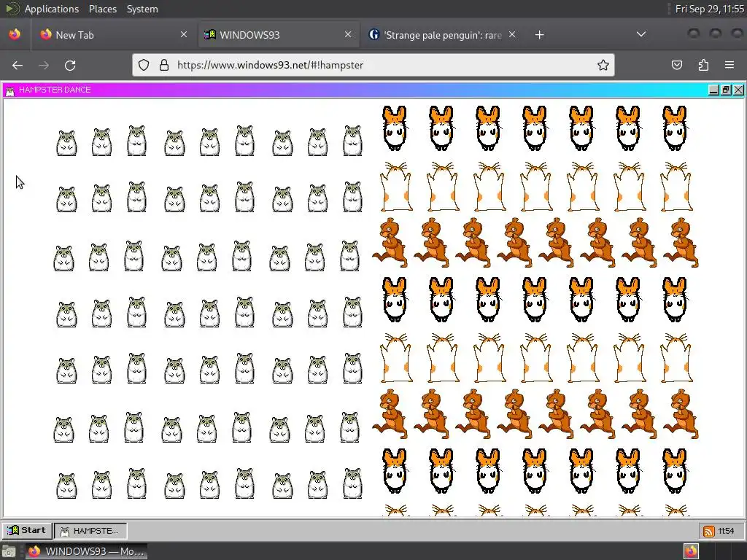747x560 pixels.
Task: Open the Pocket save icon
Action: pos(677,65)
